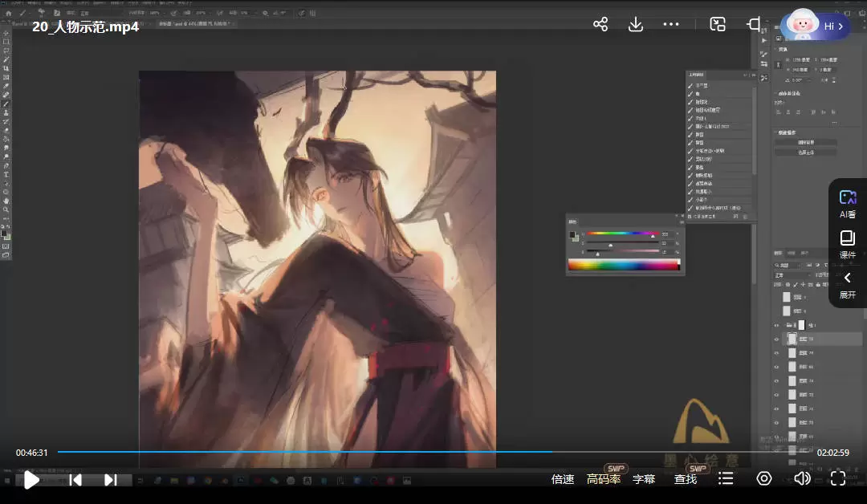
Task: Open the 字幕 subtitles option
Action: (x=644, y=479)
